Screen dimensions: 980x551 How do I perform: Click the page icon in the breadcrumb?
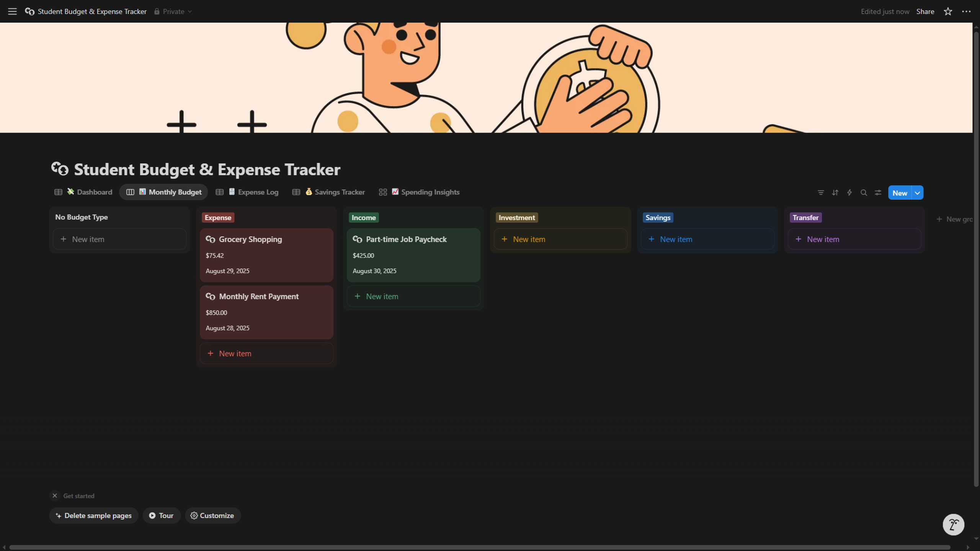30,11
